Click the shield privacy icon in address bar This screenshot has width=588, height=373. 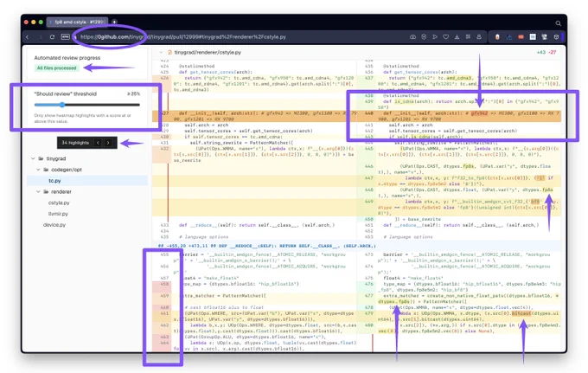coord(424,36)
